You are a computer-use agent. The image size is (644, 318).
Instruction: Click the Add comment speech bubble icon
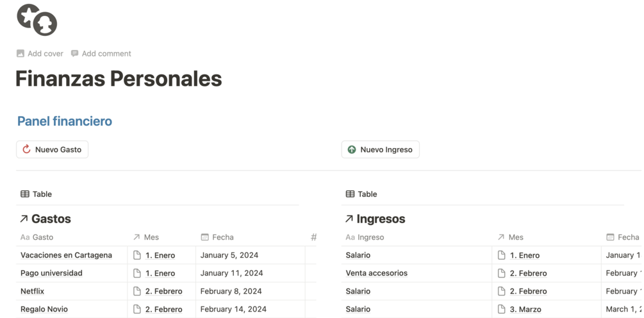point(74,54)
